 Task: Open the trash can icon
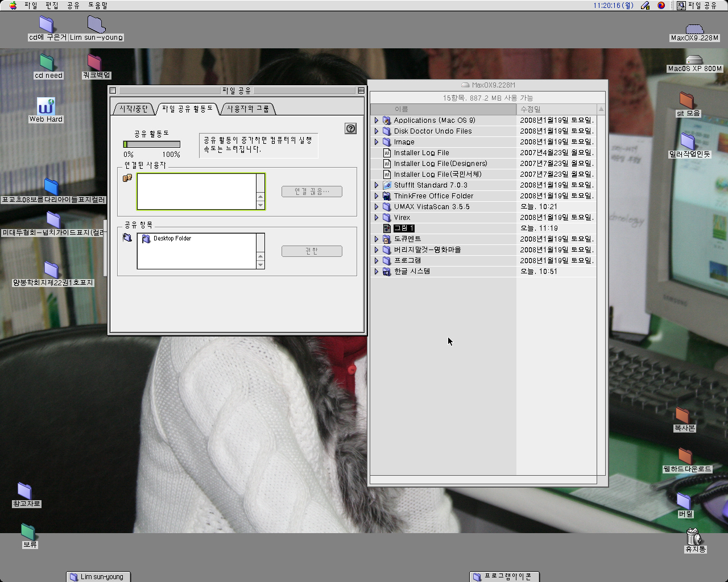tap(693, 537)
